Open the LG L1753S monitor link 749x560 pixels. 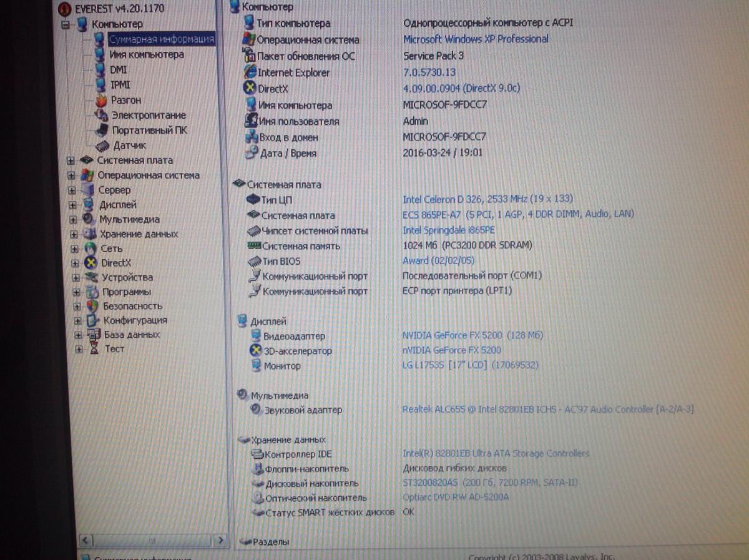point(470,365)
